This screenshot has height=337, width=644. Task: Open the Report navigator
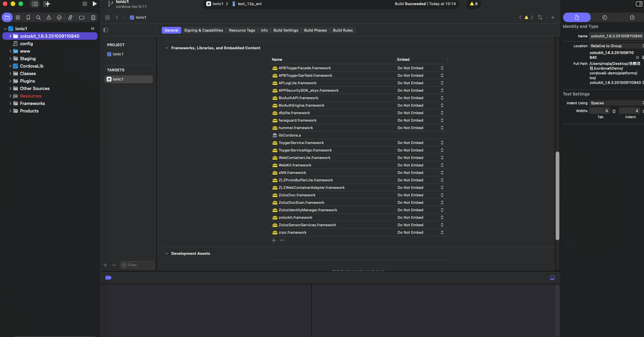93,17
